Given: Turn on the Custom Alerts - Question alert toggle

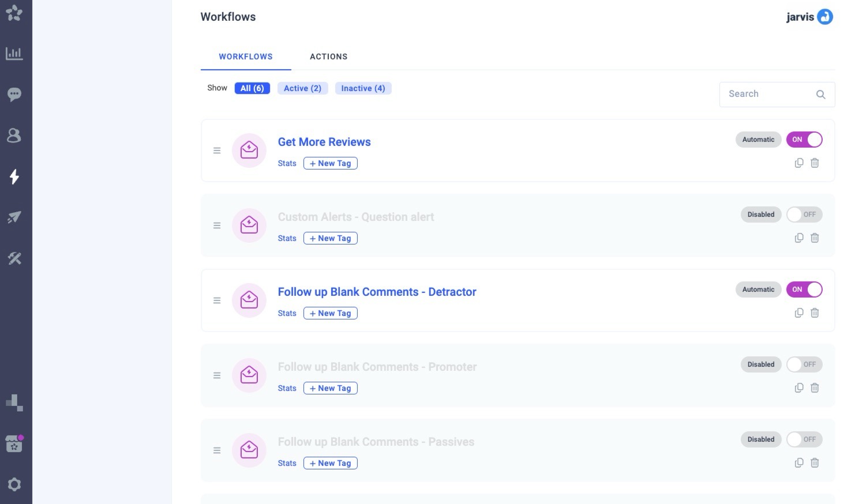Looking at the screenshot, I should pos(804,215).
